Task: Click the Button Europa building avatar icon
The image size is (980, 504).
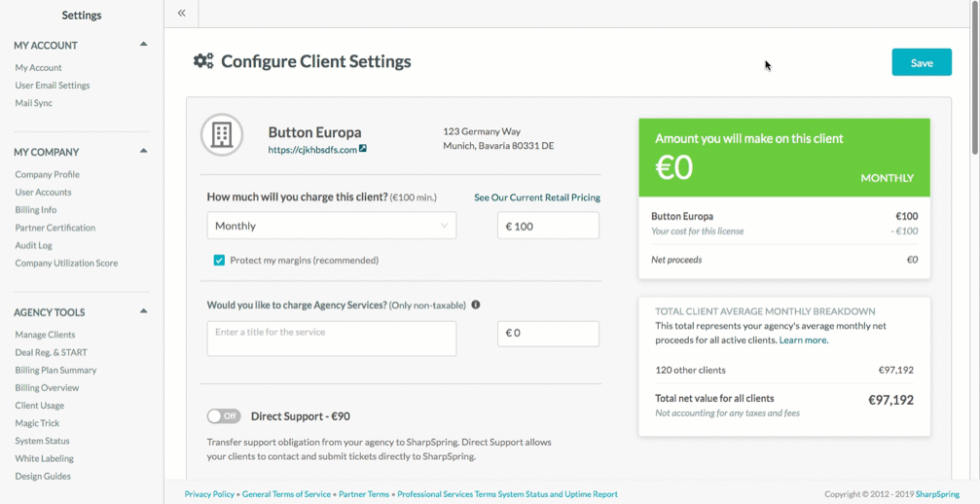Action: click(222, 134)
